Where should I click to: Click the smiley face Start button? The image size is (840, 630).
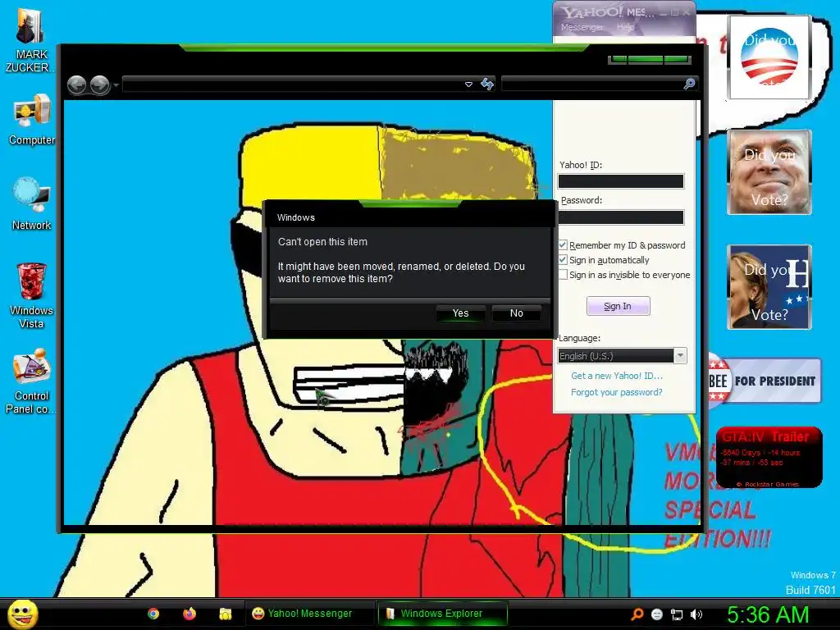coord(22,614)
